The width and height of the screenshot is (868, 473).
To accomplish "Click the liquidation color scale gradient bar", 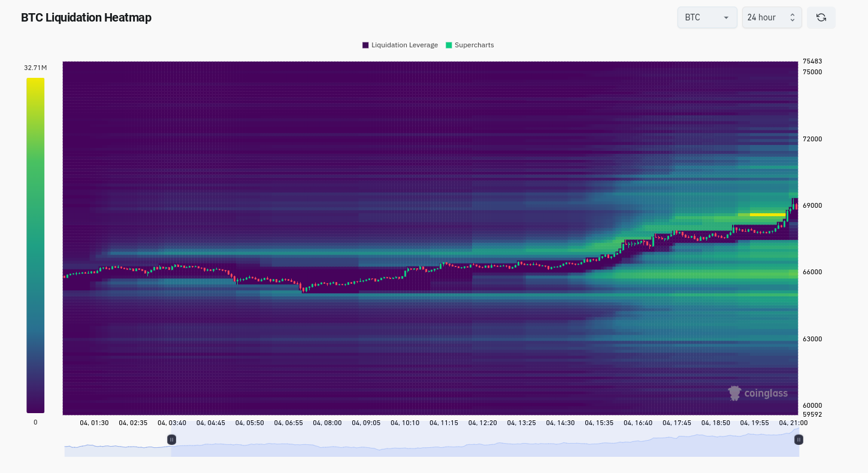I will 35,245.
